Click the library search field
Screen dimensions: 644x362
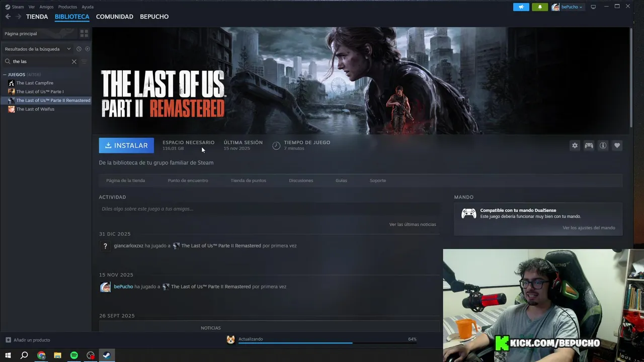40,61
